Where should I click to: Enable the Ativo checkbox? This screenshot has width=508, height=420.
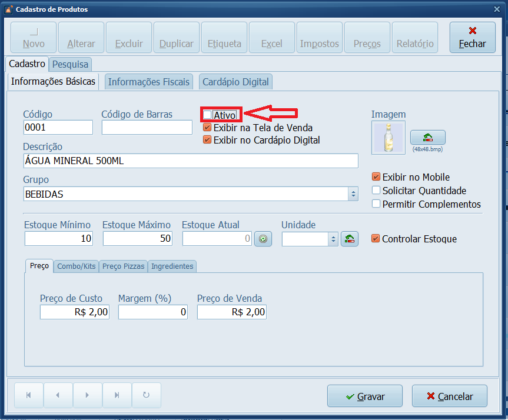[x=207, y=115]
